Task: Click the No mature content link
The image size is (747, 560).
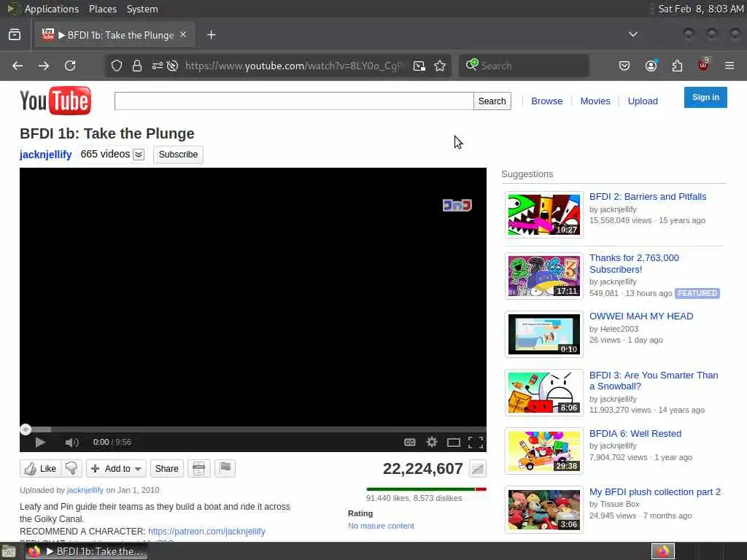Action: [381, 526]
